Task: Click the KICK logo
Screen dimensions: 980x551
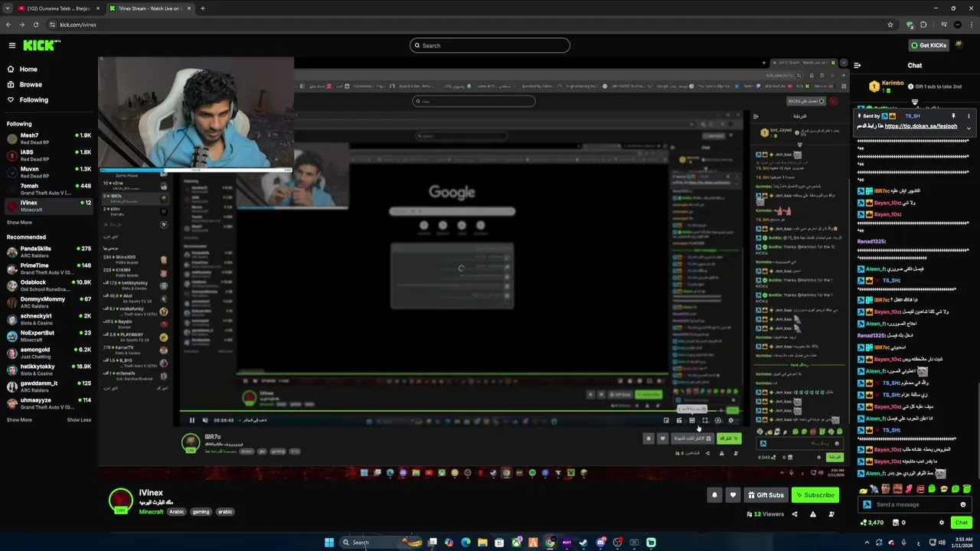Action: (38, 45)
